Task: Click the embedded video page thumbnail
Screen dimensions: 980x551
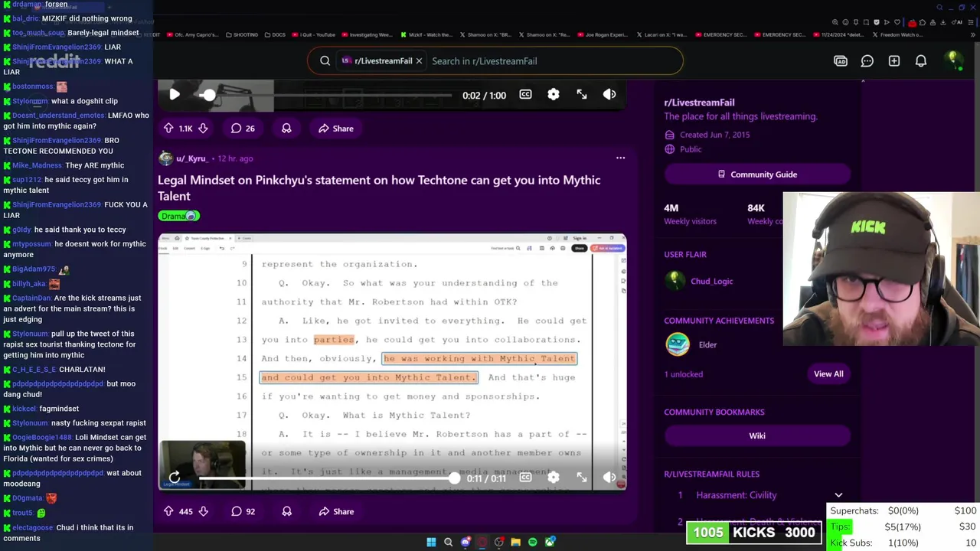Action: coord(392,361)
